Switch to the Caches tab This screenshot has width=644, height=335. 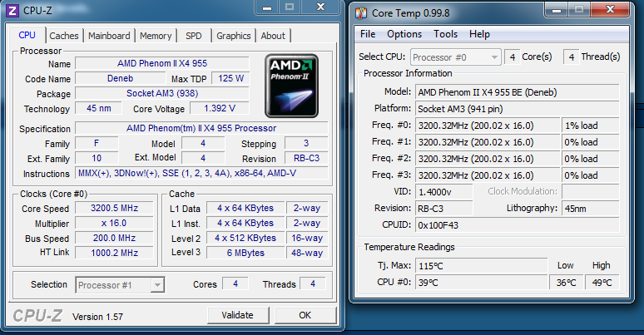click(x=64, y=36)
